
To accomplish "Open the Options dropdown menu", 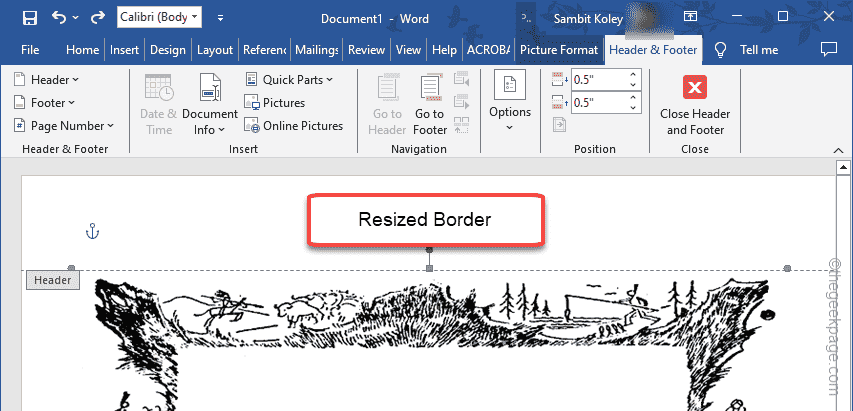I will point(510,104).
